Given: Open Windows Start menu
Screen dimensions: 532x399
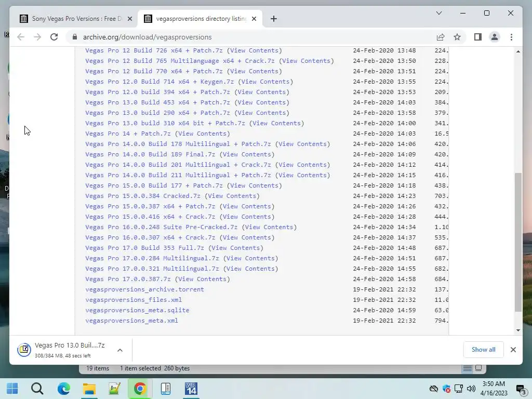Looking at the screenshot, I should tap(12, 389).
